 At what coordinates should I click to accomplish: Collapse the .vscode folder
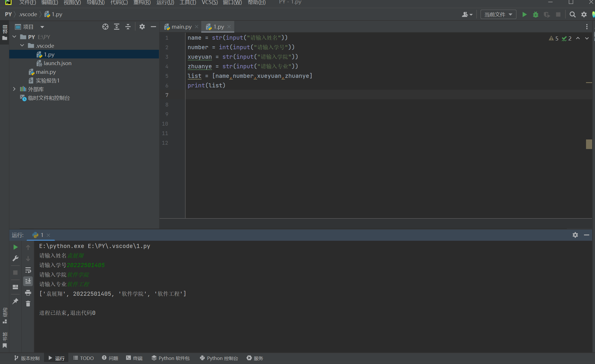(22, 45)
